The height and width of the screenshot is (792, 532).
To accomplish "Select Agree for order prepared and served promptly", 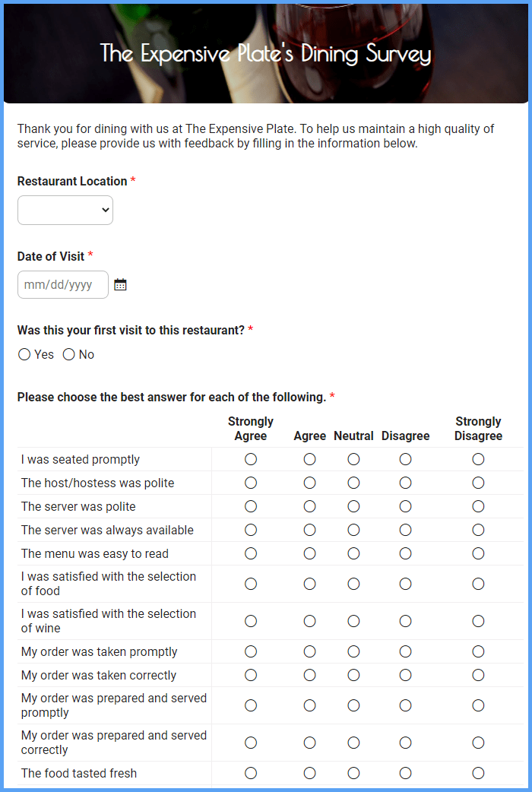I will (x=309, y=705).
